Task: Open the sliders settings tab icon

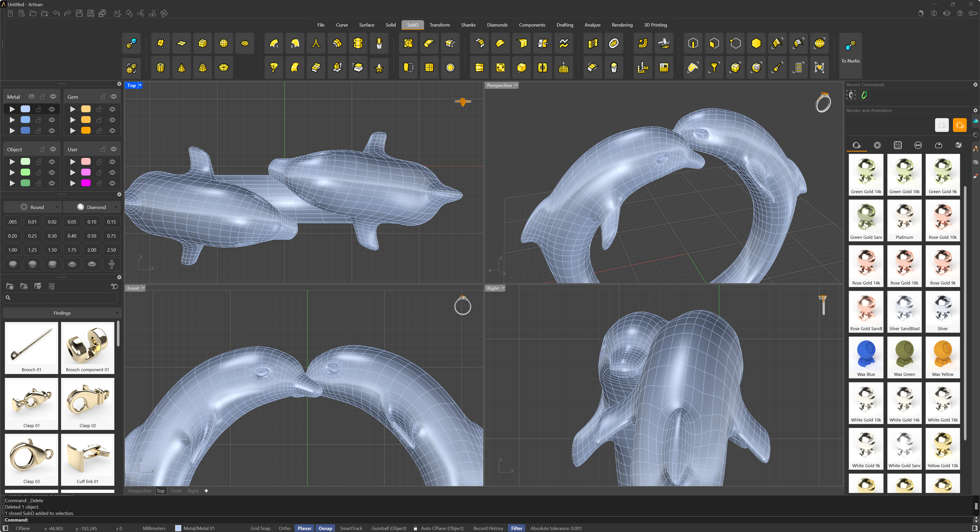Action: tap(958, 145)
